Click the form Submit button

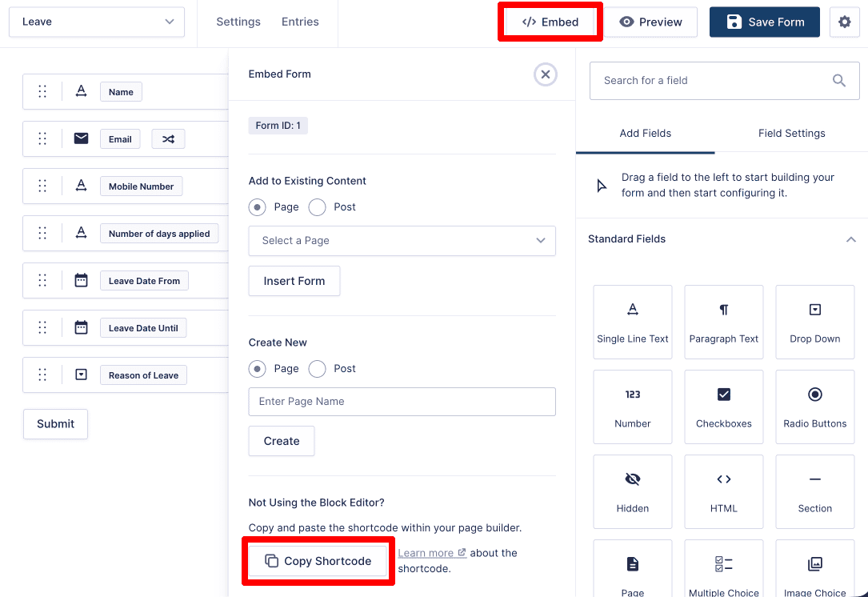point(55,423)
